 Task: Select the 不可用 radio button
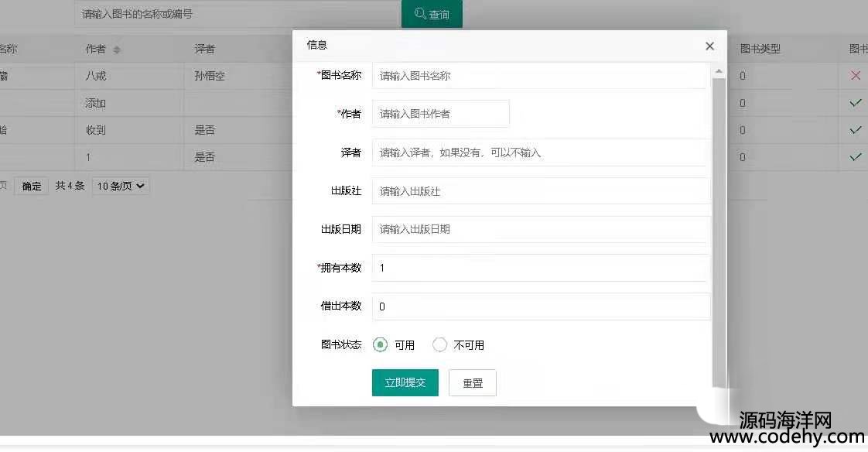point(439,345)
